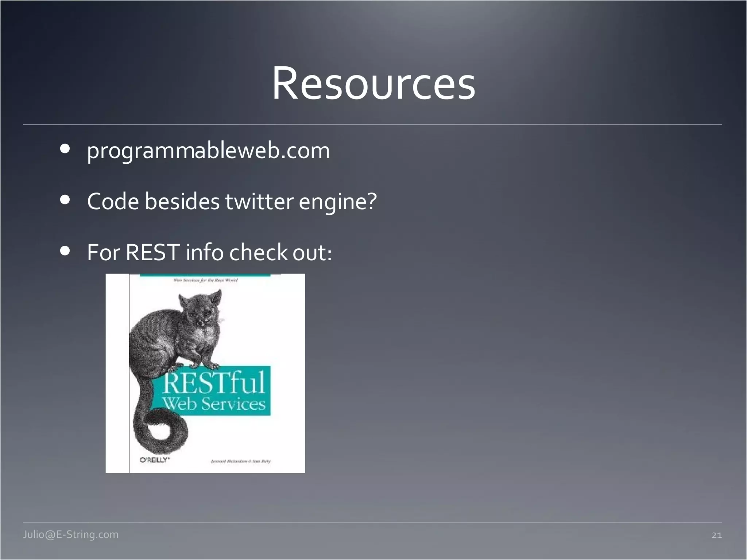Viewport: 747px width, 560px height.
Task: Click the small subtitle atop book cover
Action: [205, 280]
